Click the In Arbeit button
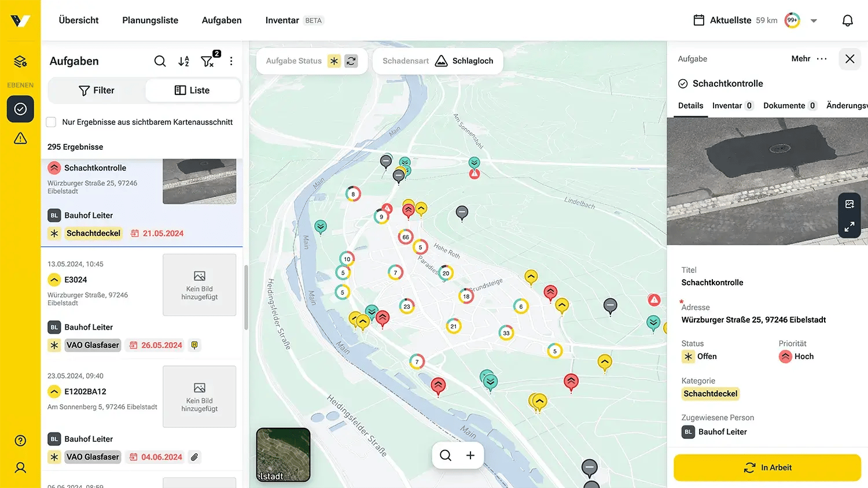 [767, 468]
